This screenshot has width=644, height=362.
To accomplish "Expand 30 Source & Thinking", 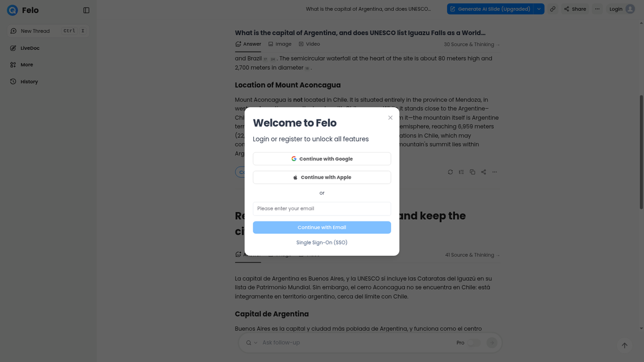I will click(x=472, y=45).
